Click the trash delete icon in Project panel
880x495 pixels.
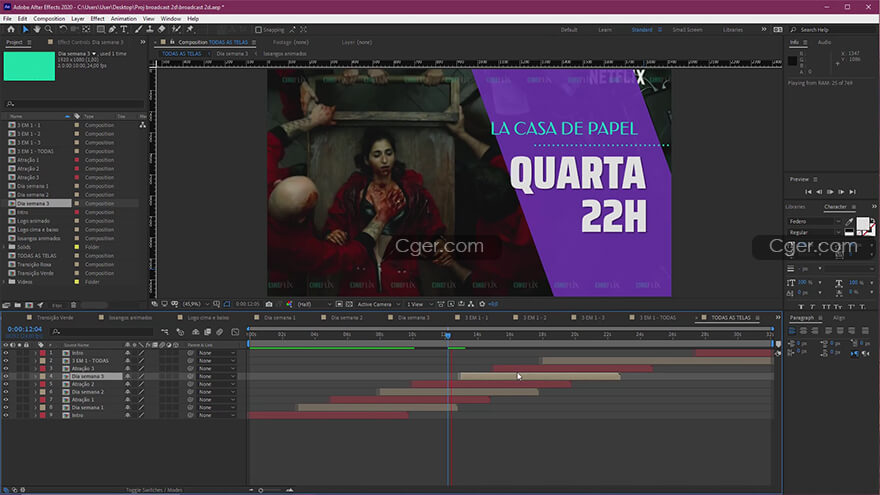point(74,305)
